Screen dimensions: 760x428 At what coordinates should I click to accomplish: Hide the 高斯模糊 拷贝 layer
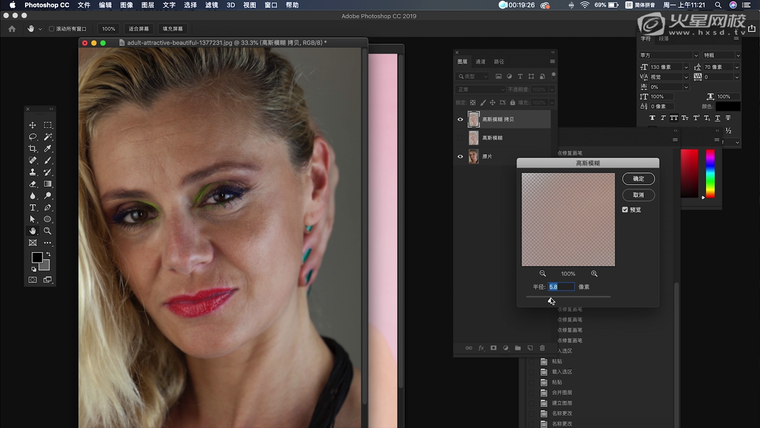461,119
